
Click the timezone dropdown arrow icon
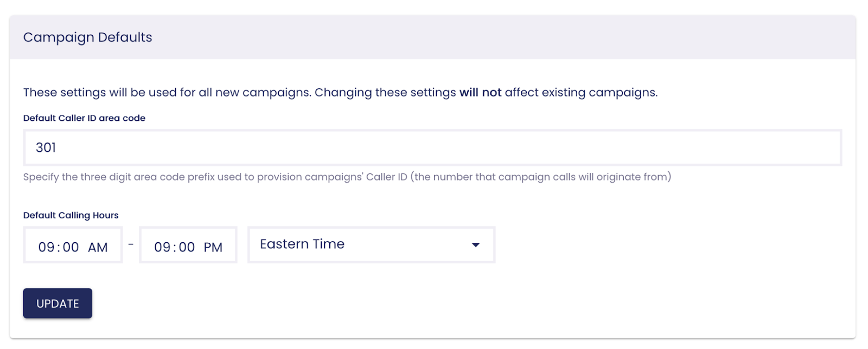(476, 245)
